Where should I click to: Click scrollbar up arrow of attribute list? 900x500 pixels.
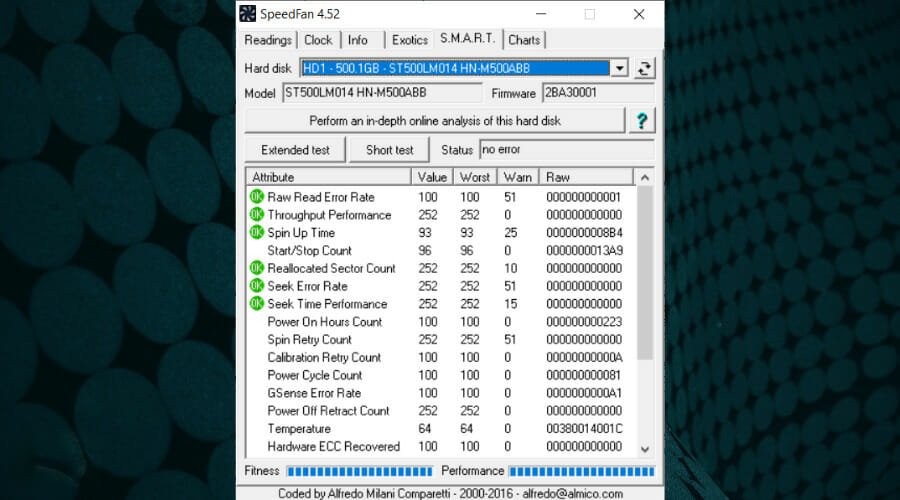(x=645, y=177)
